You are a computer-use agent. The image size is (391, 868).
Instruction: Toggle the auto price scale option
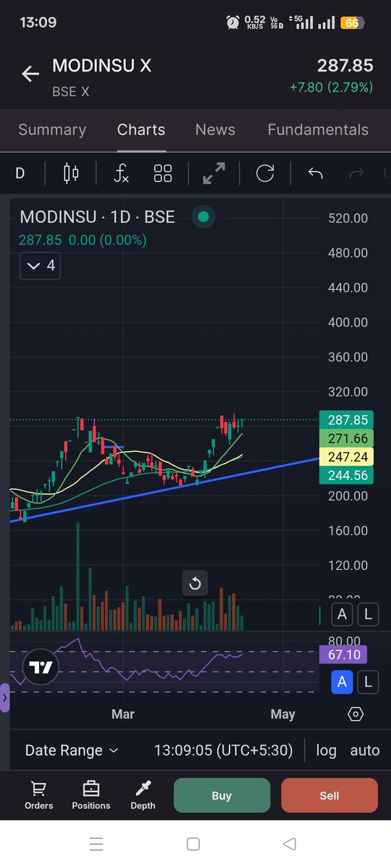[x=365, y=750]
